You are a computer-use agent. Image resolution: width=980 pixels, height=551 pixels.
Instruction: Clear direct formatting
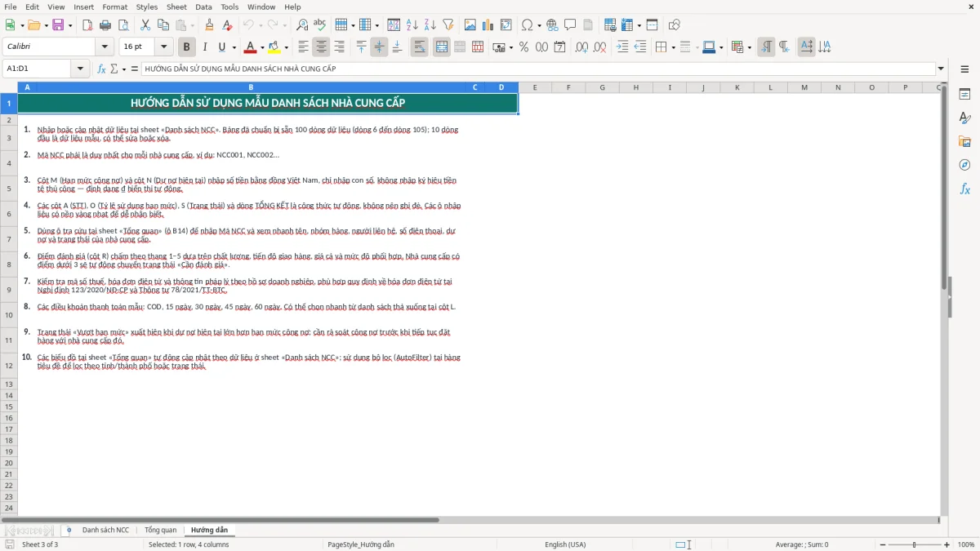(x=228, y=25)
